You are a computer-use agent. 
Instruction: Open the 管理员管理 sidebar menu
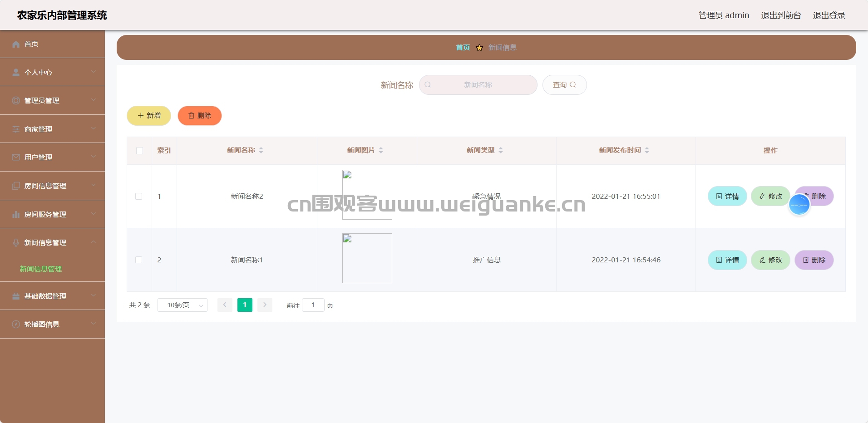[52, 101]
